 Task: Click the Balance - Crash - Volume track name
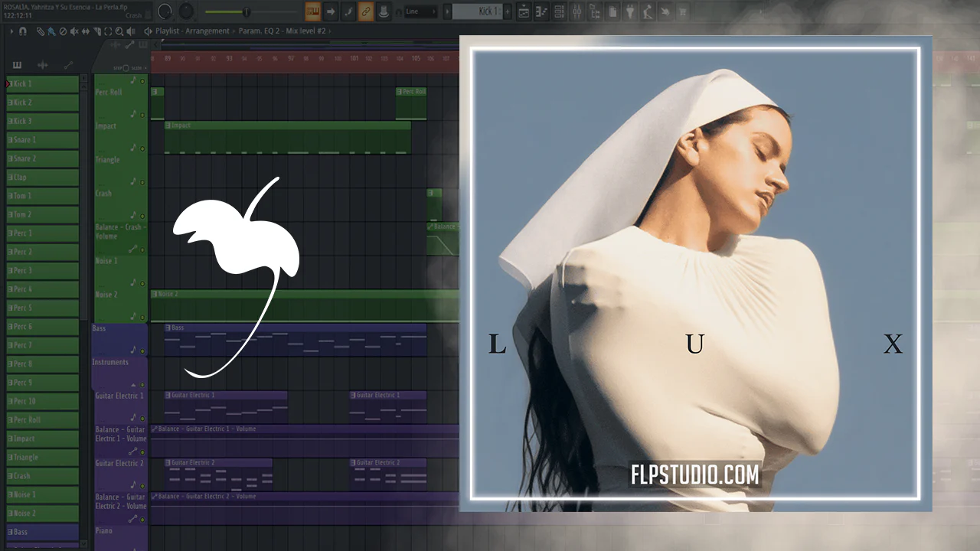[119, 232]
